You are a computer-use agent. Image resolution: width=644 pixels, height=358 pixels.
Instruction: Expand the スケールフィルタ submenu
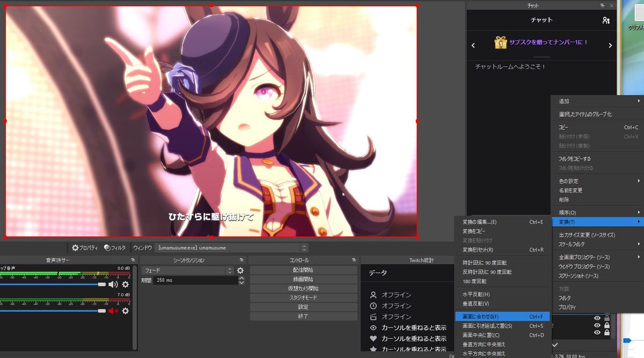pyautogui.click(x=598, y=244)
